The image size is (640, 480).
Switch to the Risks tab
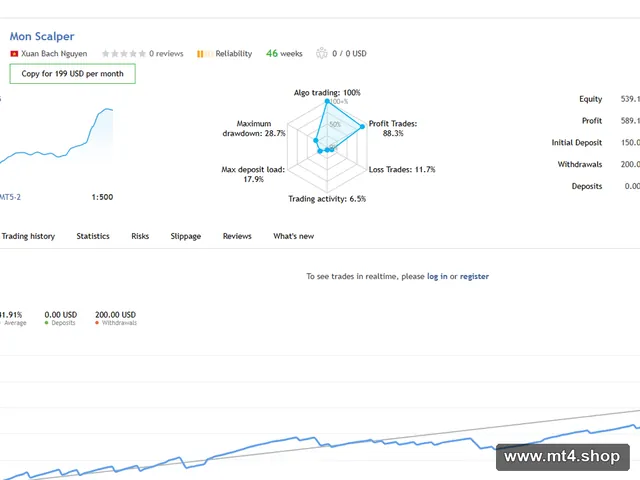140,236
